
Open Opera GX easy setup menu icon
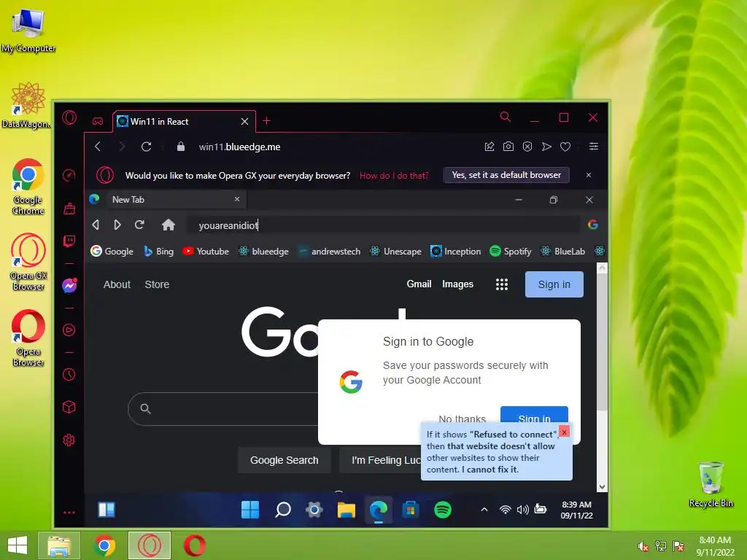tap(594, 147)
